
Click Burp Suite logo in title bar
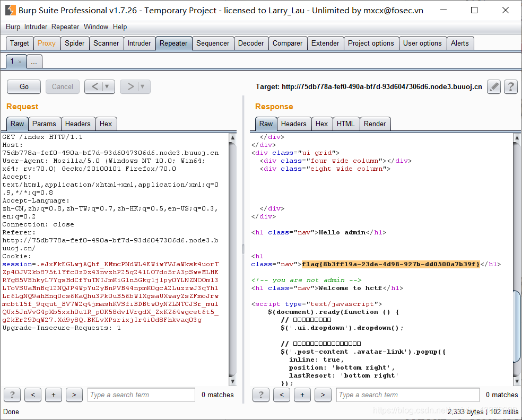tap(11, 10)
